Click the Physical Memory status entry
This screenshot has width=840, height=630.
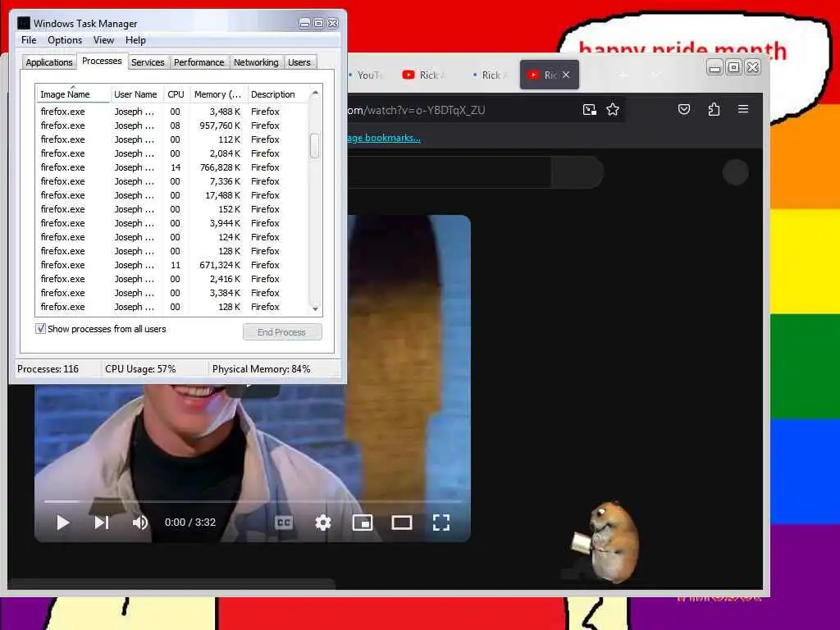(x=262, y=369)
